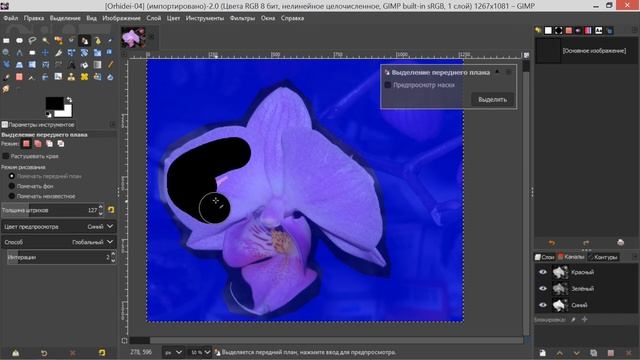Screen dimensions: 640x360
Task: Reset stroke width to default
Action: click(111, 210)
